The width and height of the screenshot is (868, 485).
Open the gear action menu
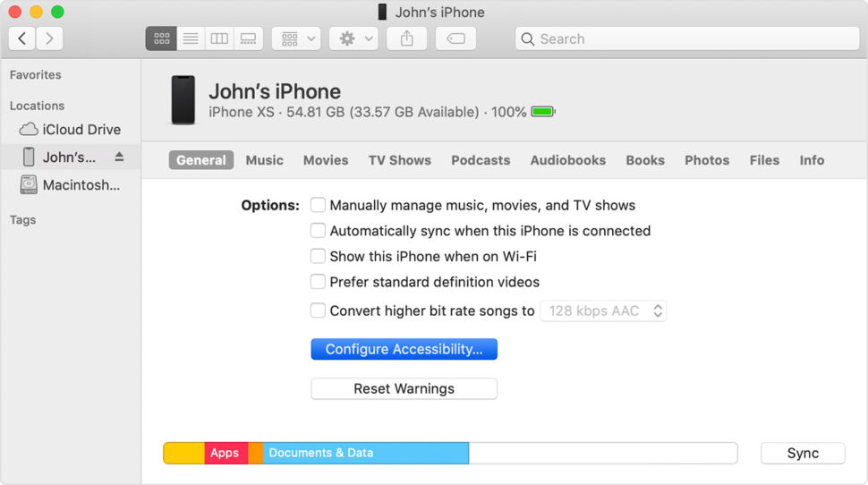pyautogui.click(x=353, y=38)
